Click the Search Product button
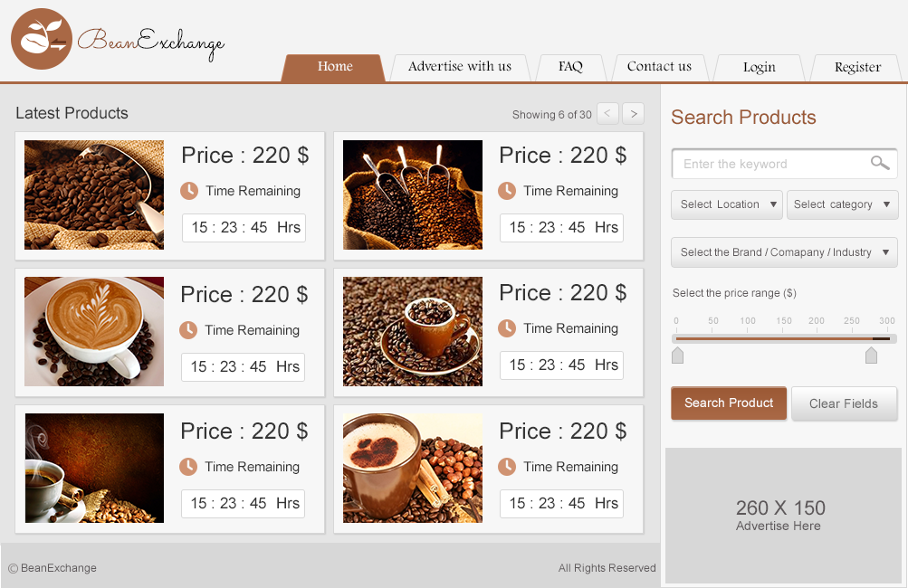Image resolution: width=908 pixels, height=588 pixels. click(729, 403)
